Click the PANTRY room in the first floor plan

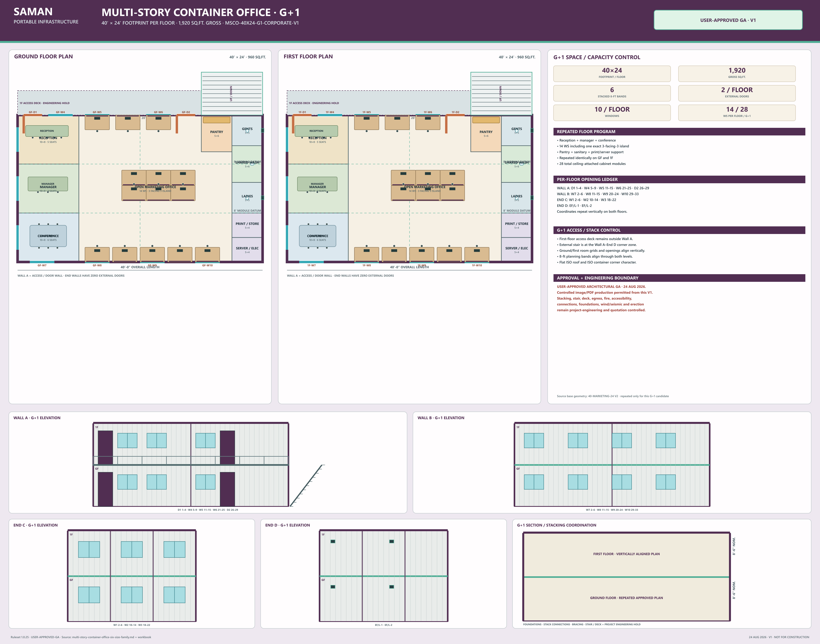click(x=486, y=134)
